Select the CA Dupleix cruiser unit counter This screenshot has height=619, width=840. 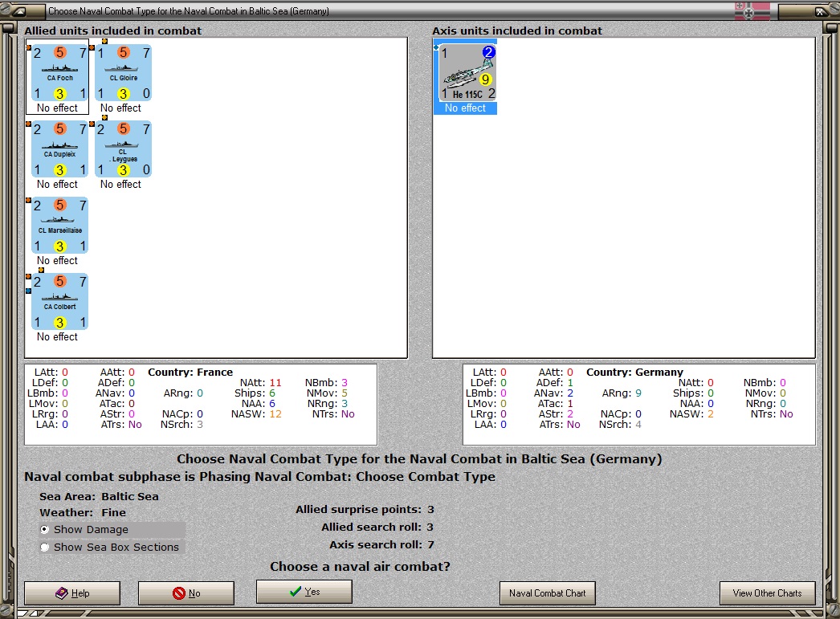click(59, 149)
